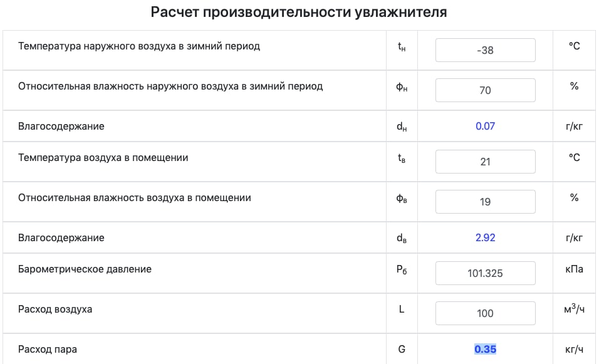Image resolution: width=599 pixels, height=364 pixels.
Task: Click the outdoor winter temperature input field
Action: click(x=485, y=50)
